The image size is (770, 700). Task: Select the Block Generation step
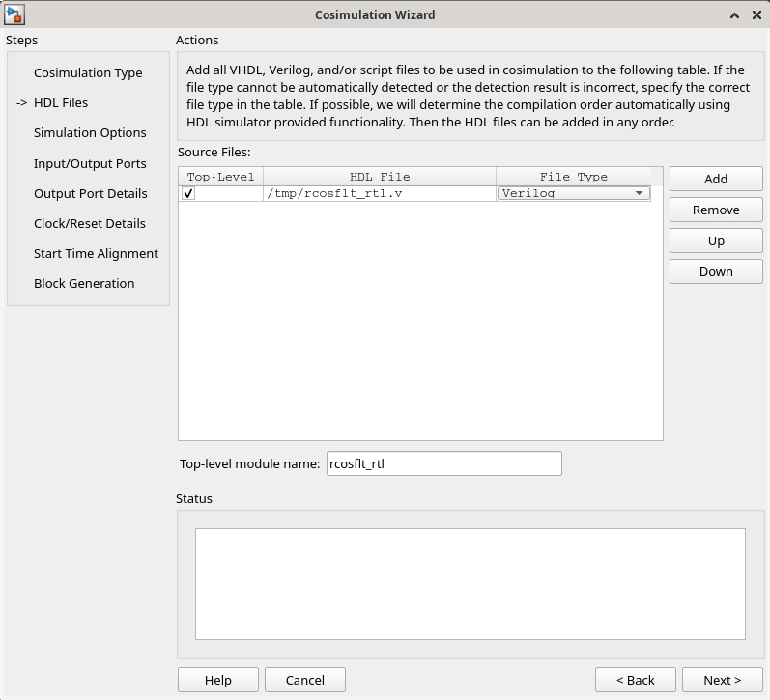pos(84,283)
